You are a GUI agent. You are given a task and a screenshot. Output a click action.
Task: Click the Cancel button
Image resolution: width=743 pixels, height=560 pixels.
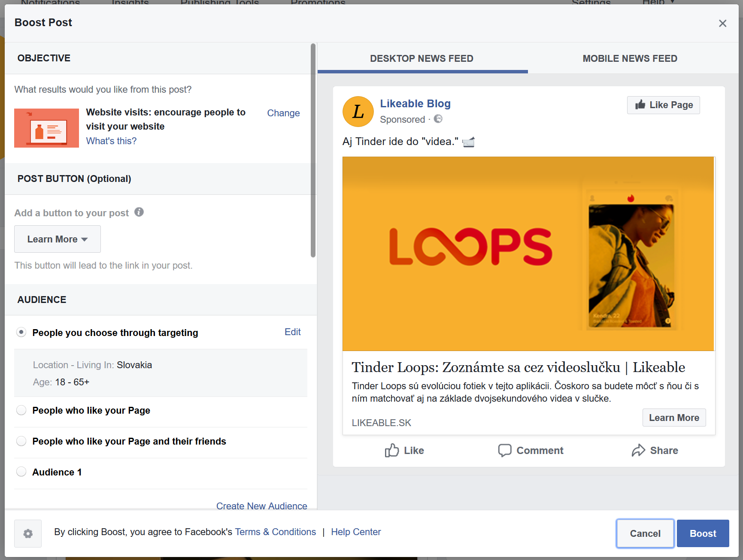pyautogui.click(x=645, y=533)
